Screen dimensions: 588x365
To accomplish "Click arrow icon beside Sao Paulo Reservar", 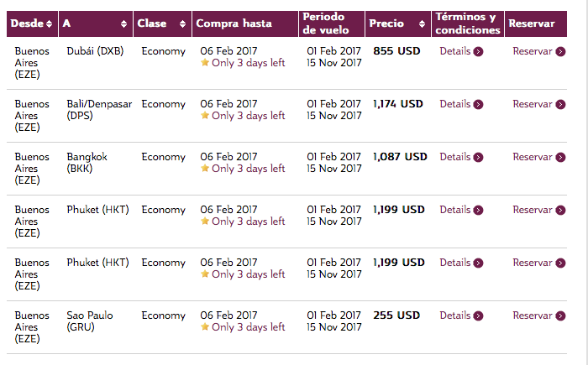I will (560, 315).
